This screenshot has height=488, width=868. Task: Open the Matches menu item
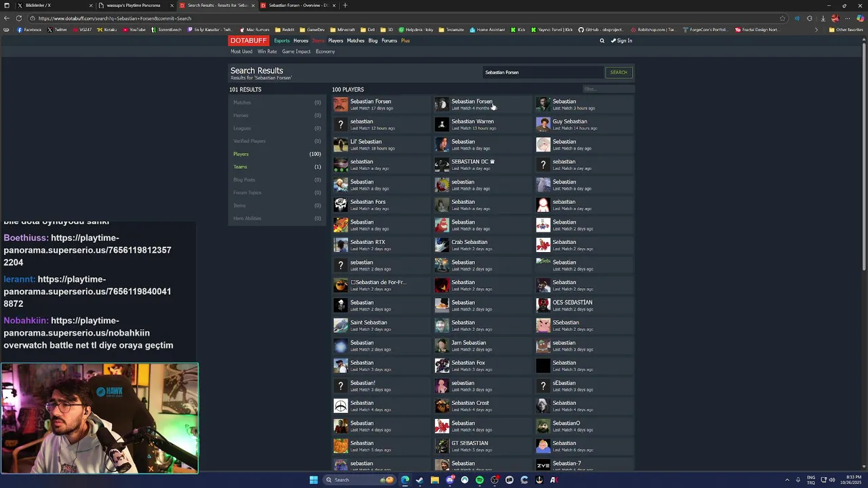(x=355, y=41)
